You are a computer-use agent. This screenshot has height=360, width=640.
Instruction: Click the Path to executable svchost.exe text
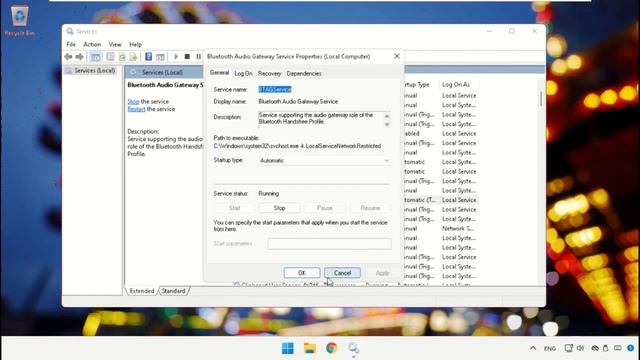[x=297, y=146]
